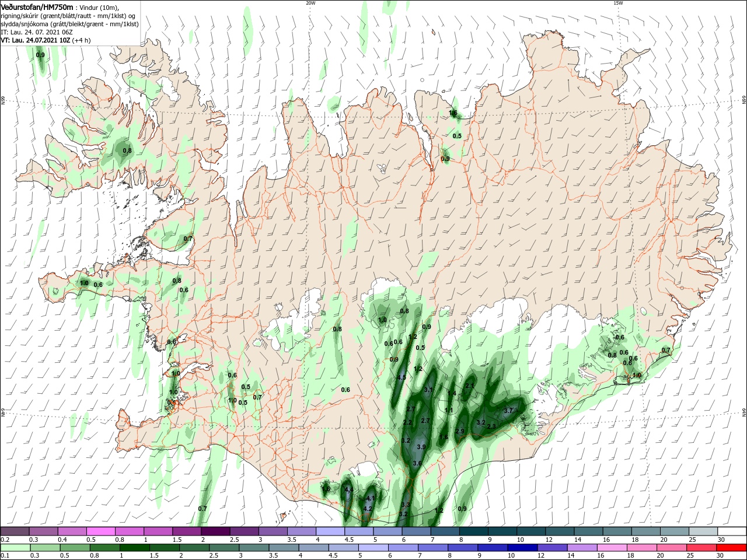Click the precipitation value '1.4'
Screen dimensions: 747x560
452,393
